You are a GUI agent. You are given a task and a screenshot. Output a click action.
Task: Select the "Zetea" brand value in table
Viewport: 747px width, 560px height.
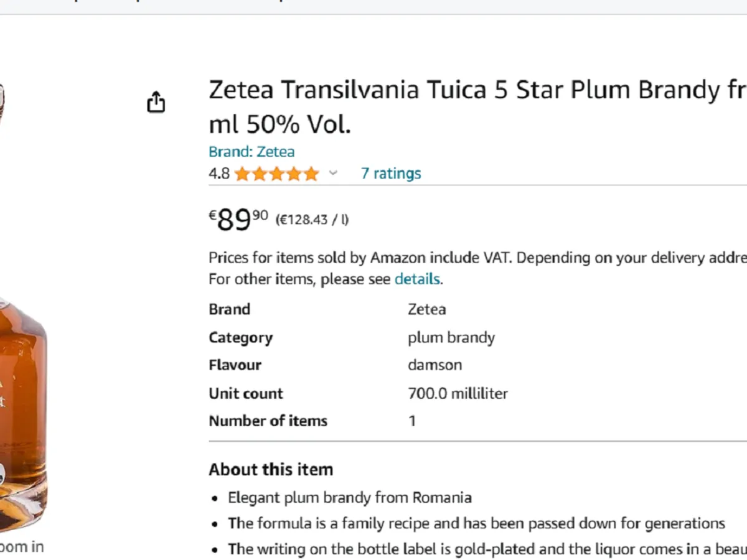click(x=426, y=309)
